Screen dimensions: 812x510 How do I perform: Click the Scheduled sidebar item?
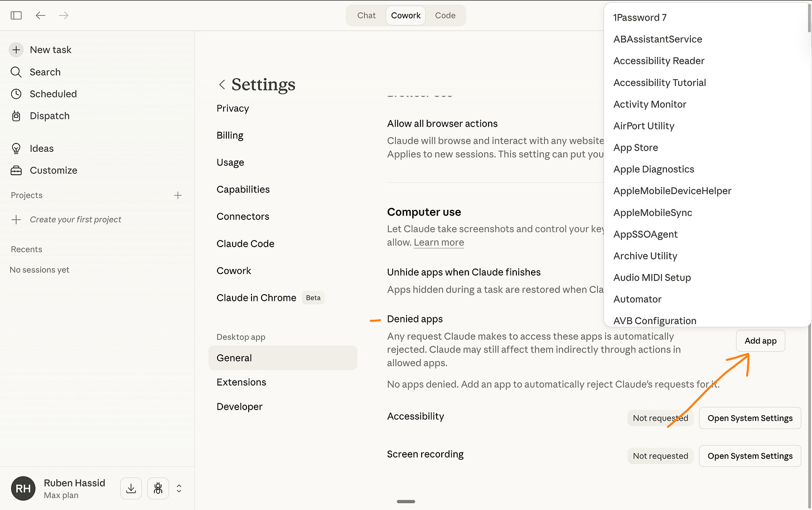(53, 94)
